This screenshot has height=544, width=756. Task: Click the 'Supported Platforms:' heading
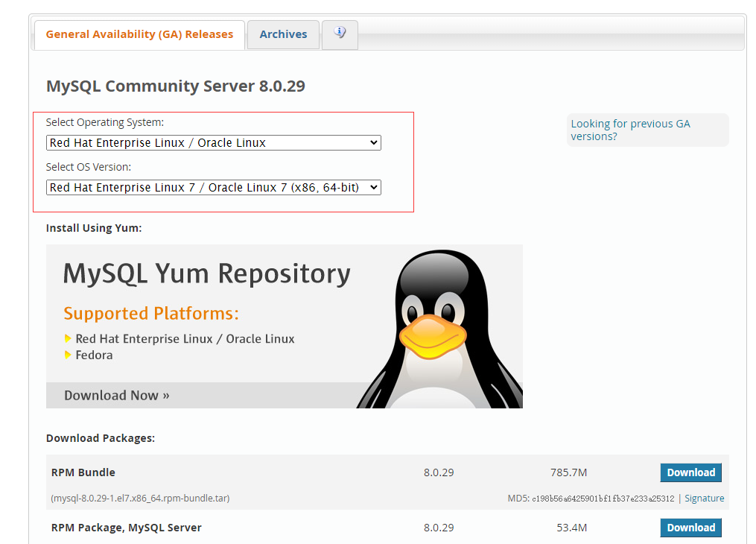[x=151, y=314]
